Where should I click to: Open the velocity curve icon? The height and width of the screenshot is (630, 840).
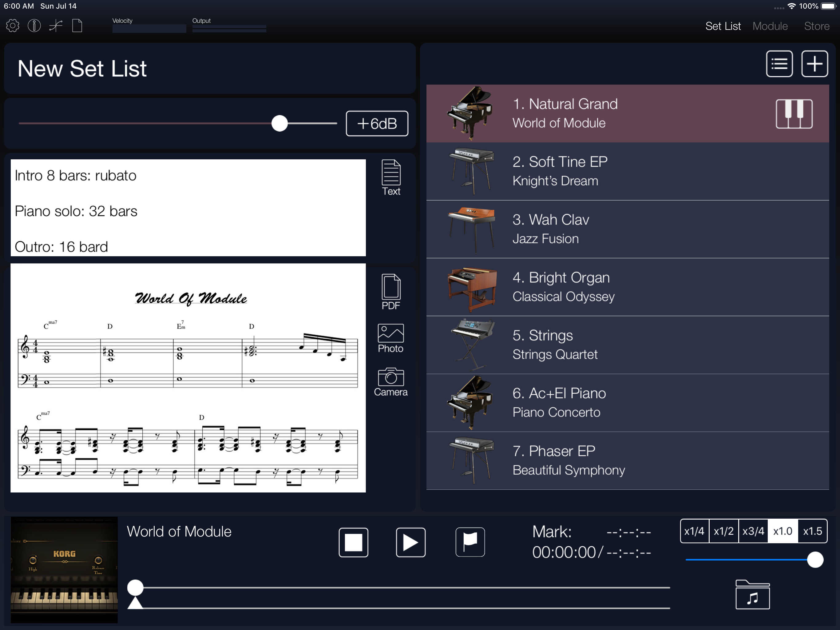(x=56, y=26)
